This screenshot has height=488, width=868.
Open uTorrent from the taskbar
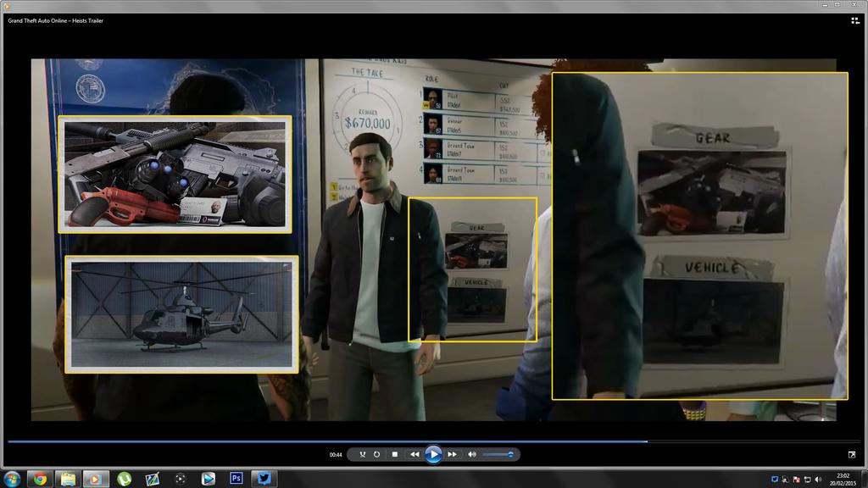tap(124, 479)
